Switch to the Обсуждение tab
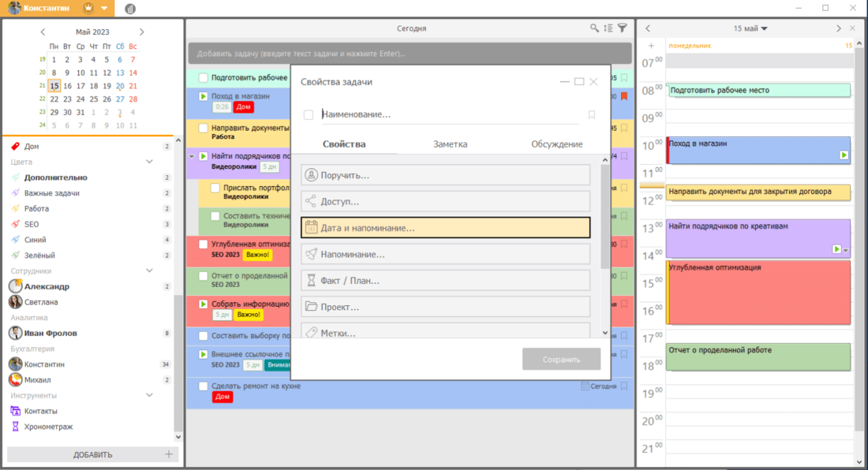 tap(556, 144)
